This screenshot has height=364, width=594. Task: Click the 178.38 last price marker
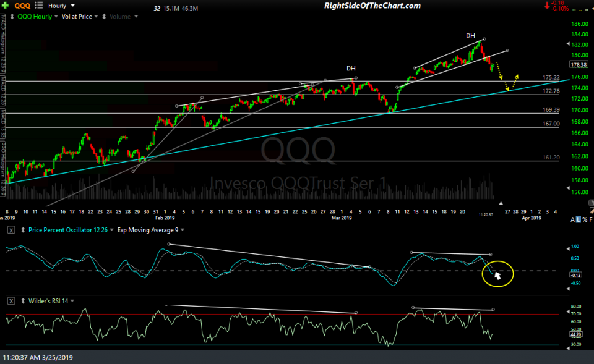pos(580,63)
